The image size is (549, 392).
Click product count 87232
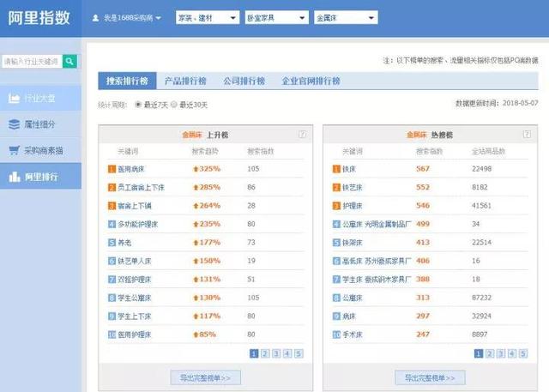[481, 298]
